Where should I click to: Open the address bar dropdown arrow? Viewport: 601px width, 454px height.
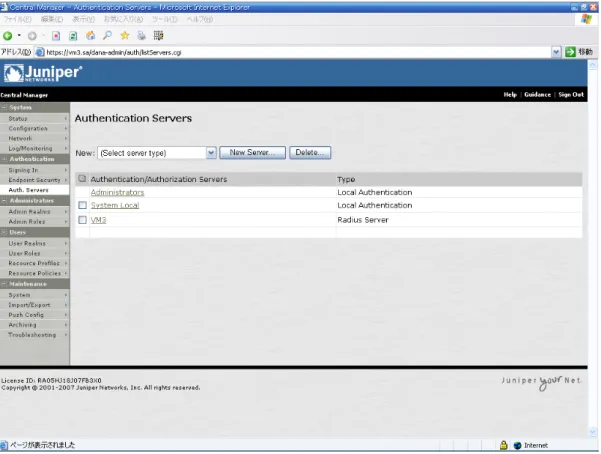[556, 52]
